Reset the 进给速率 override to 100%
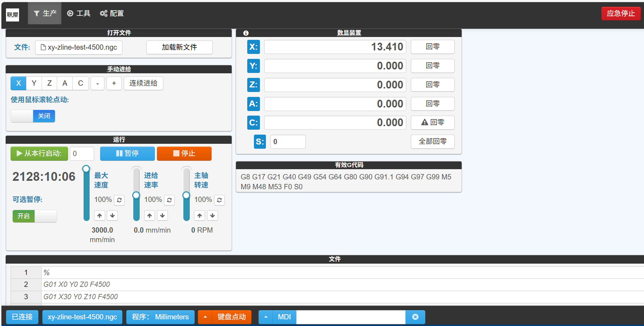This screenshot has height=326, width=644. [169, 200]
